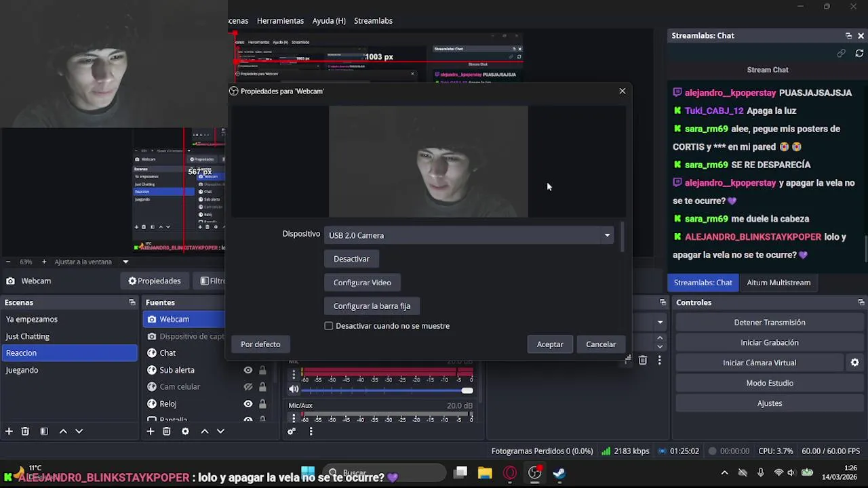Reset settings with Por defecto button
The image size is (868, 488).
pyautogui.click(x=260, y=344)
